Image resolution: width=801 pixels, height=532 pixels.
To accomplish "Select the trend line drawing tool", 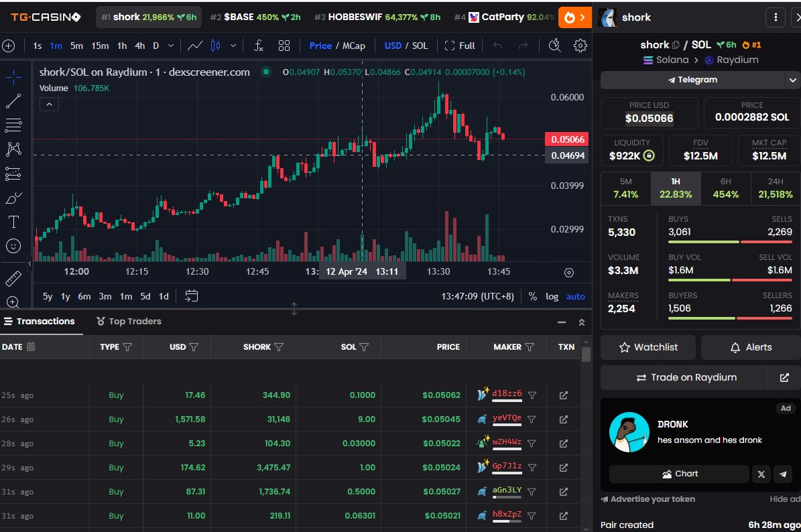I will pos(13,101).
